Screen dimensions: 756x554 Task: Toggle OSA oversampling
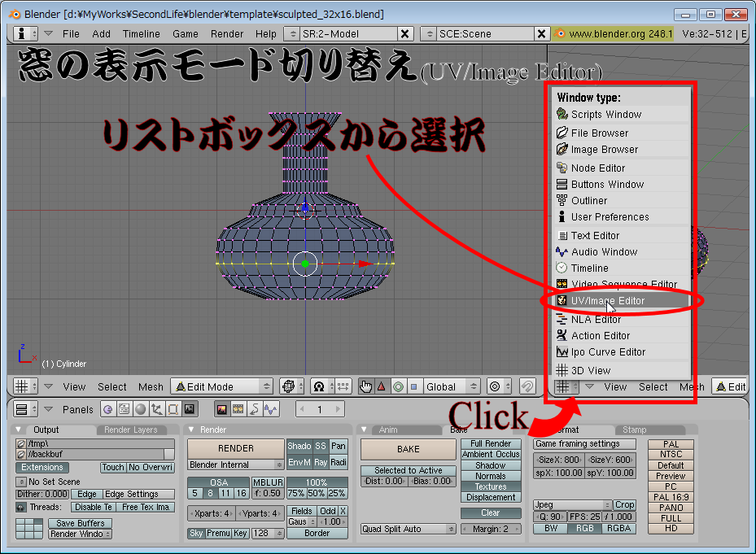tap(218, 482)
